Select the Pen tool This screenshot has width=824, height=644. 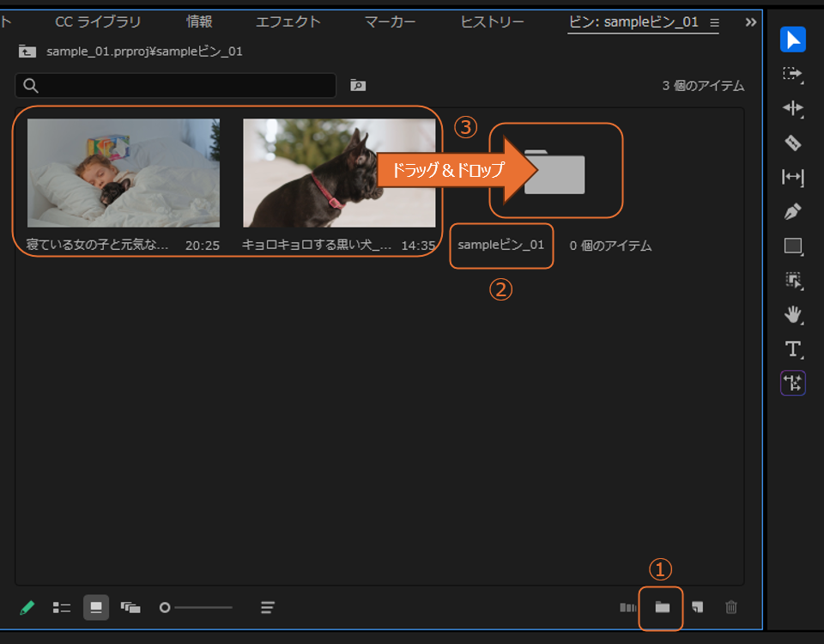click(x=792, y=211)
